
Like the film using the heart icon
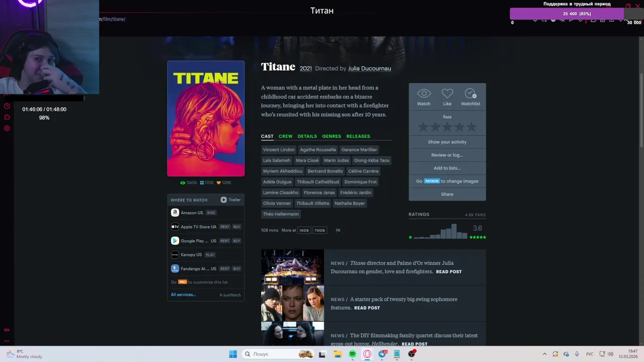tap(447, 94)
